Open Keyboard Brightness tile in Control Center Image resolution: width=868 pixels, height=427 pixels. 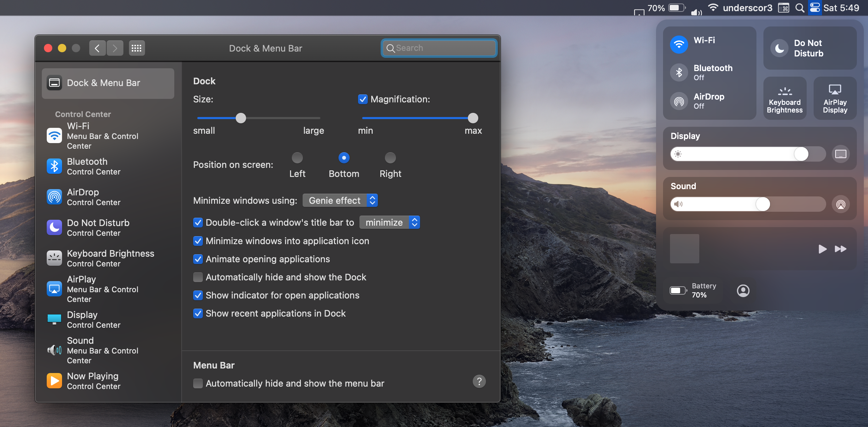[x=785, y=99]
